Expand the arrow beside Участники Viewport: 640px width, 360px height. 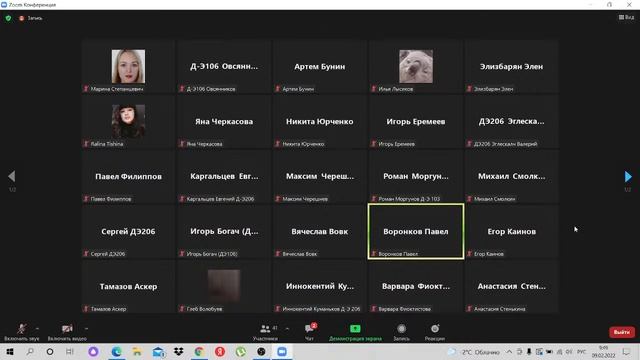pos(287,328)
